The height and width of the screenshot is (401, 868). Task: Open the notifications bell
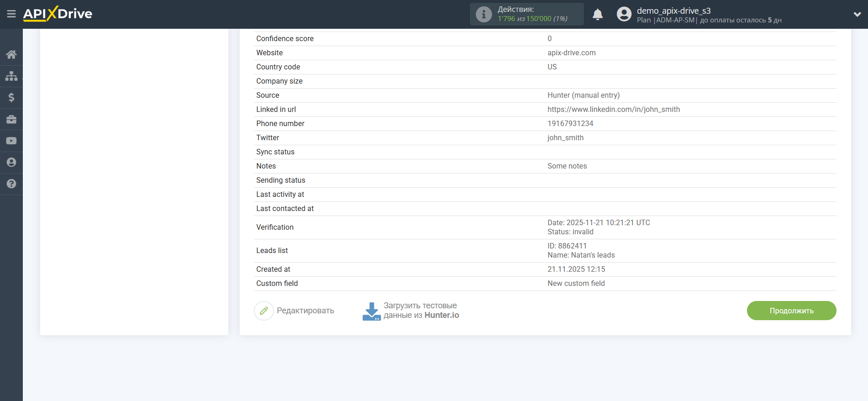[598, 15]
